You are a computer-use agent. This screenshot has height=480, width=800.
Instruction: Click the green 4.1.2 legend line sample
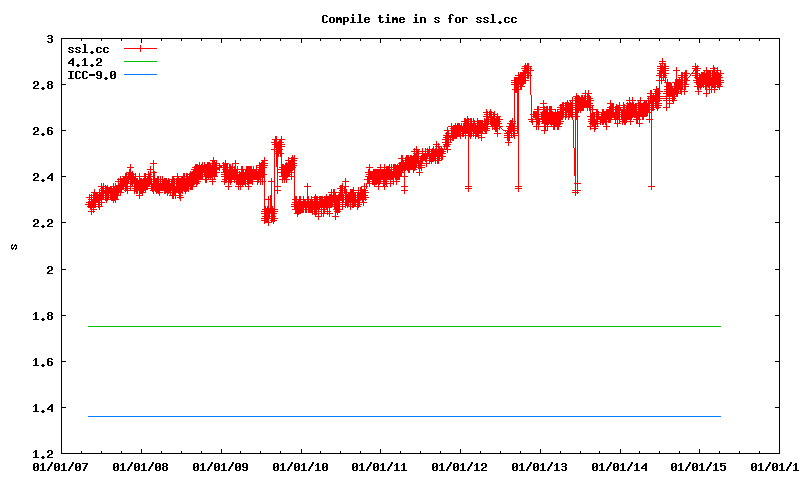click(140, 62)
